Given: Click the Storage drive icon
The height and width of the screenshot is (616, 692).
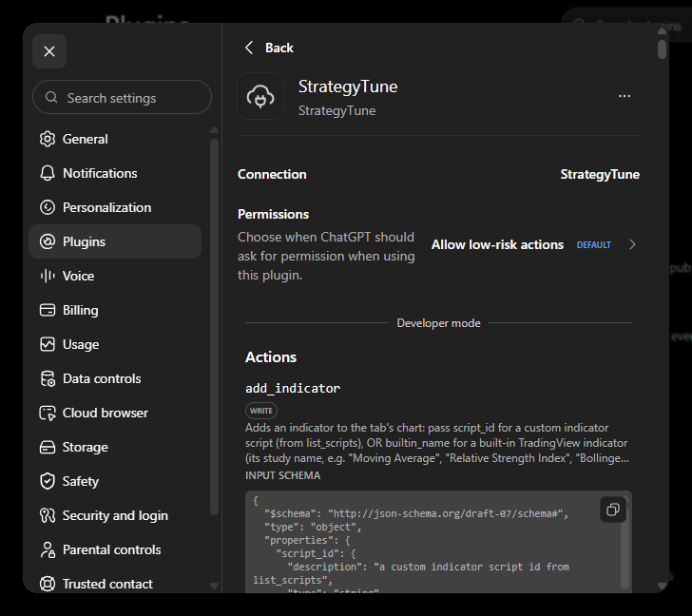Looking at the screenshot, I should pyautogui.click(x=48, y=447).
